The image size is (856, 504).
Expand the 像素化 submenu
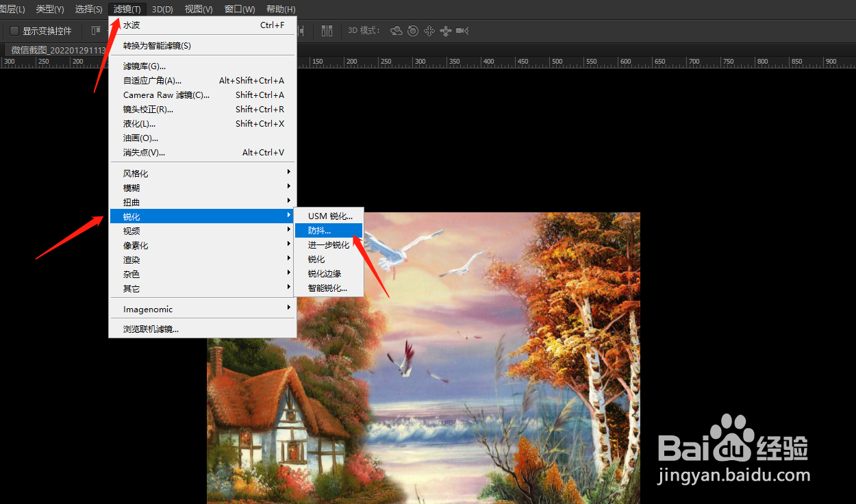pyautogui.click(x=203, y=245)
